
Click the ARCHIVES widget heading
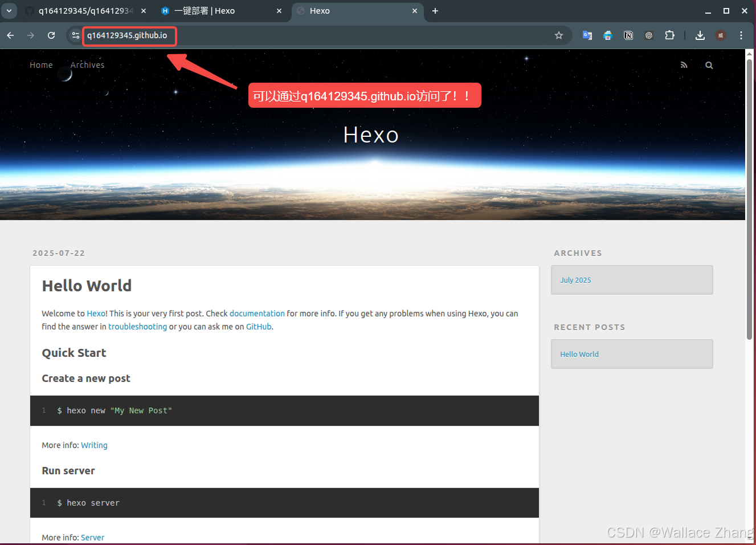(x=578, y=253)
